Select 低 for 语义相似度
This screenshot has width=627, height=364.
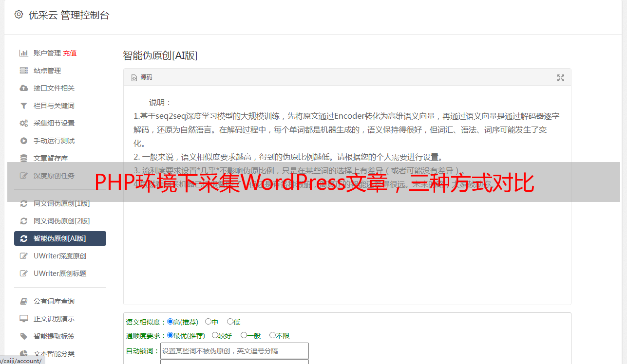pos(230,322)
